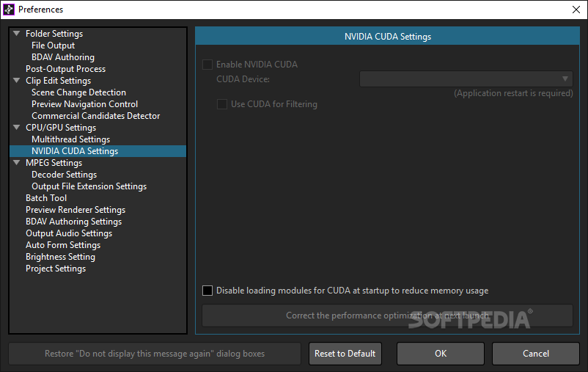Open BDAV Authoring folder settings
This screenshot has width=588, height=372.
[63, 57]
